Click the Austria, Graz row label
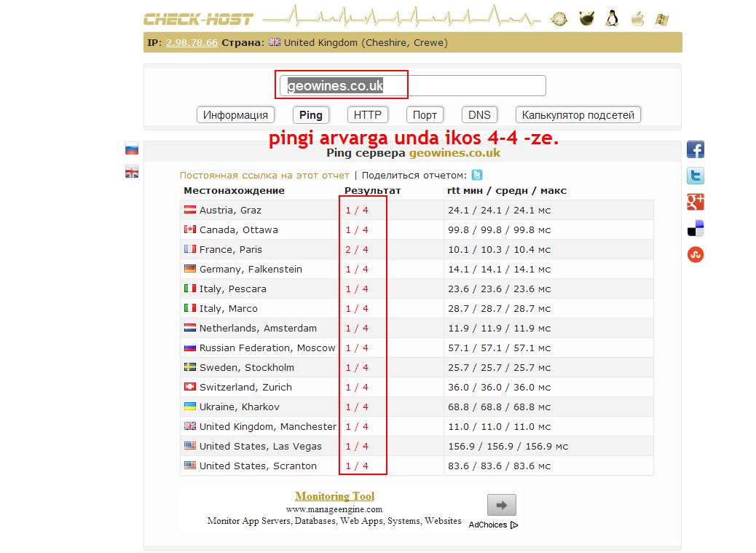The width and height of the screenshot is (756, 553). coord(230,211)
